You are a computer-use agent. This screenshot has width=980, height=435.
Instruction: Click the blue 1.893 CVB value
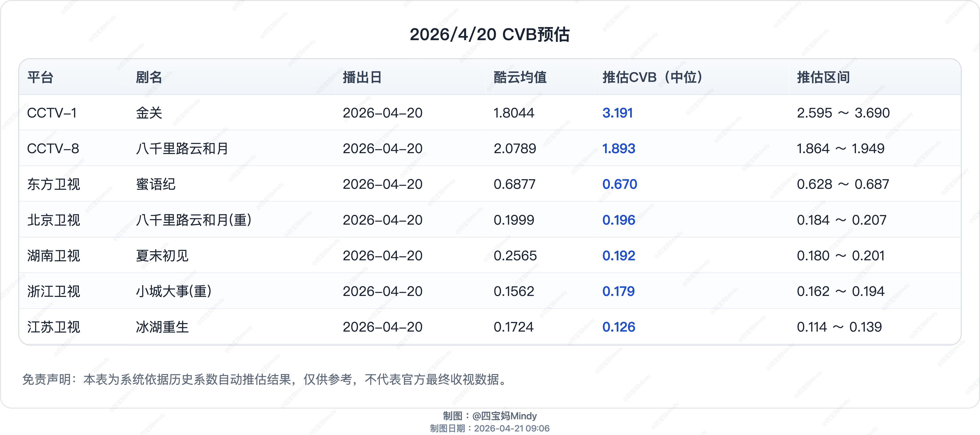coord(619,149)
